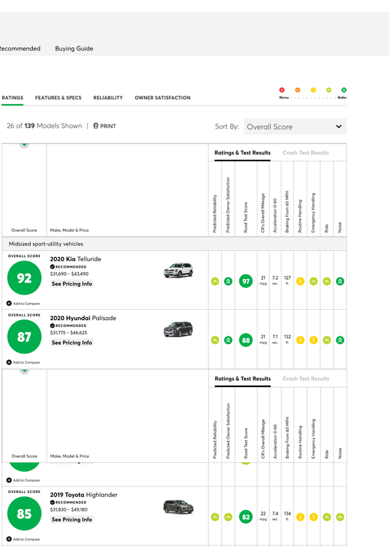Viewport: 392px width, 547px height.
Task: Open the Owner Satisfaction tab
Action: click(x=163, y=98)
